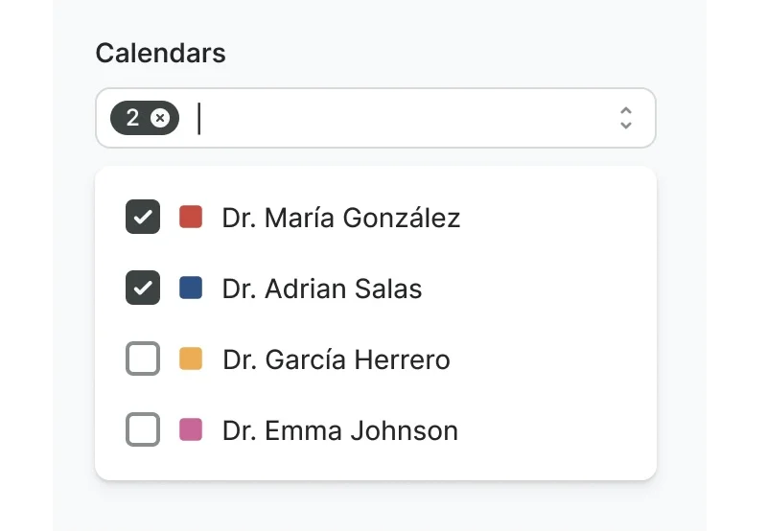Click the down arrow of the selector chevron
The image size is (767, 532).
[626, 126]
